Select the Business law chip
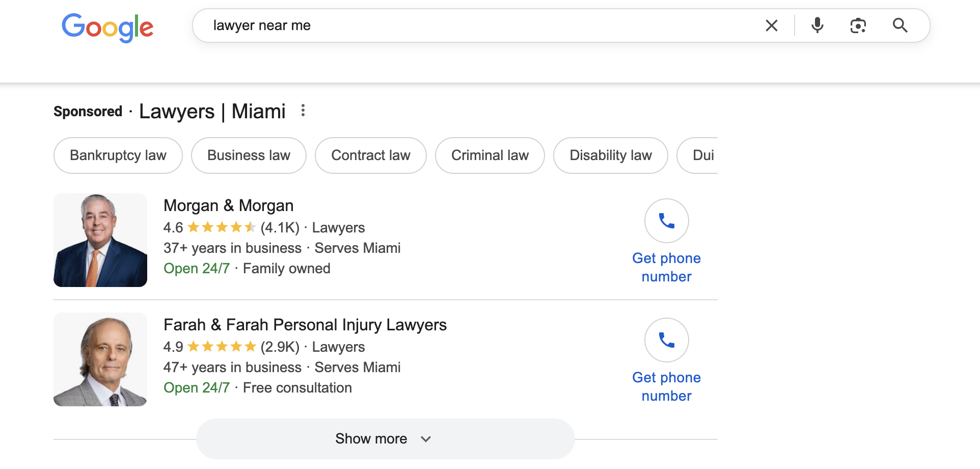Viewport: 980px width, 469px height. click(x=249, y=155)
